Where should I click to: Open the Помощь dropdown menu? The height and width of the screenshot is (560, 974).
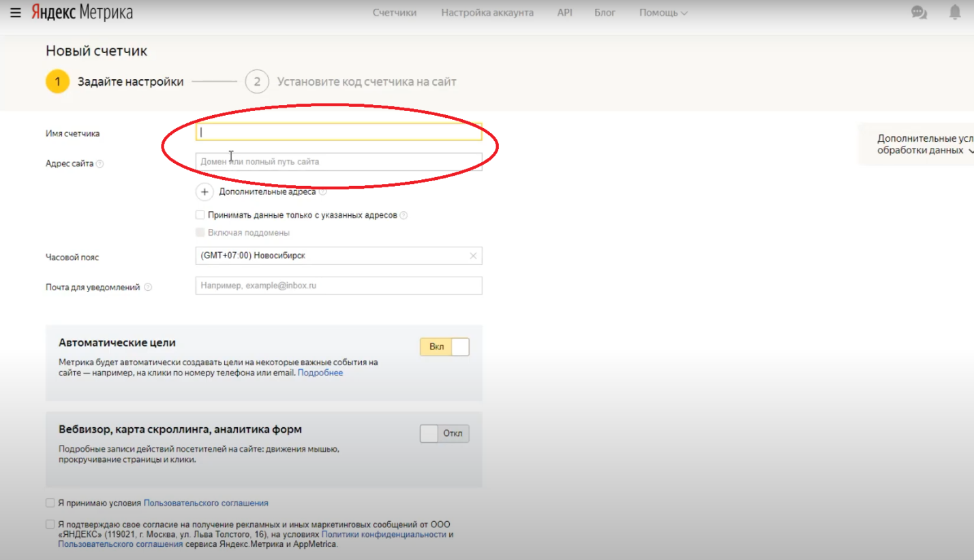click(663, 13)
